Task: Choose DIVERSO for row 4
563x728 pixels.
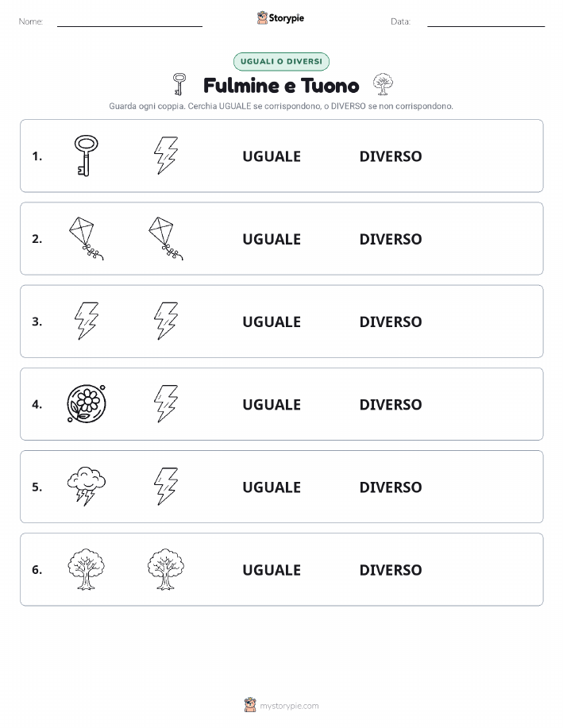Action: pos(391,404)
